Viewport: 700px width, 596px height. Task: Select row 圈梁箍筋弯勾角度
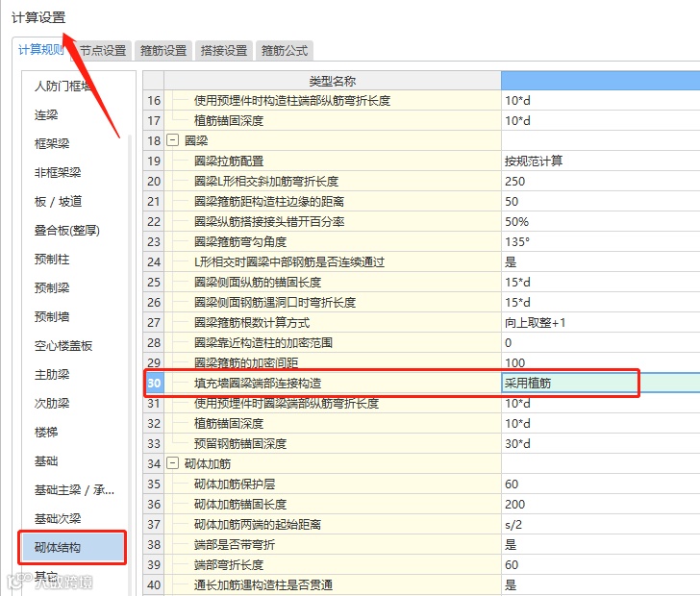pos(333,241)
